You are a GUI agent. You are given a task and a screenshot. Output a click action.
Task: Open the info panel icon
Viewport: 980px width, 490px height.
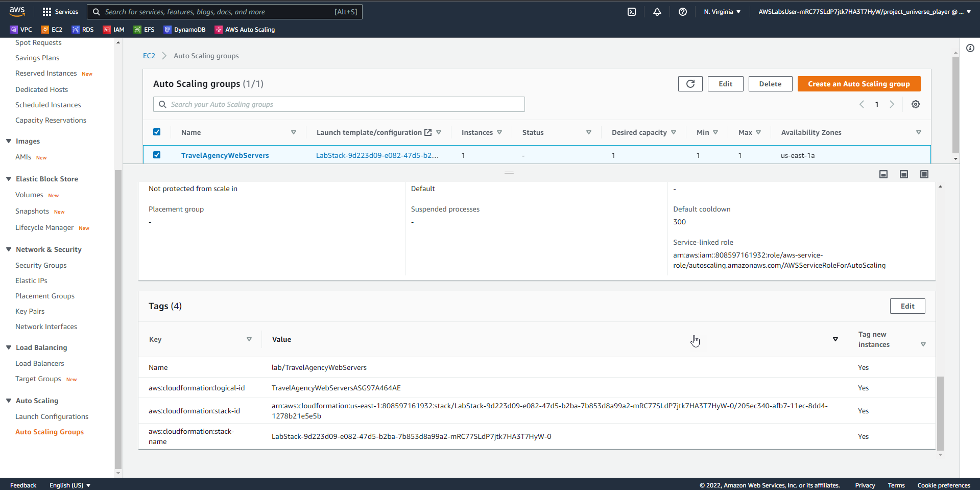pyautogui.click(x=970, y=48)
